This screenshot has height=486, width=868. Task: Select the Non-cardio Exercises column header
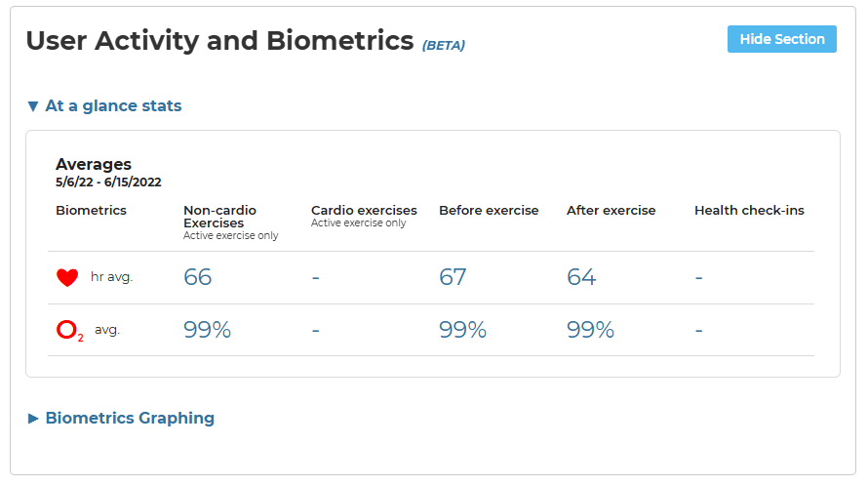click(x=219, y=216)
